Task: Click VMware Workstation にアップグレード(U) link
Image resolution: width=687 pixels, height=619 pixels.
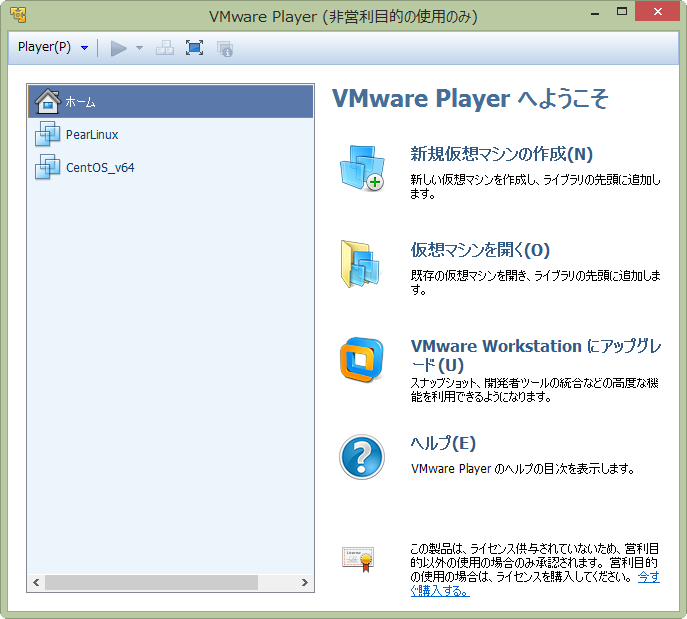Action: (535, 355)
